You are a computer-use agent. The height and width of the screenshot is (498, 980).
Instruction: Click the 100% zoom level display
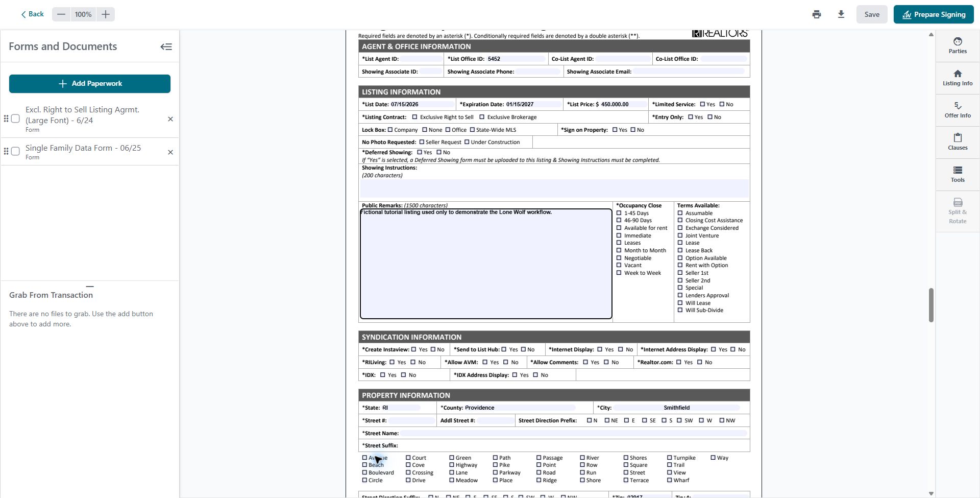[x=83, y=14]
